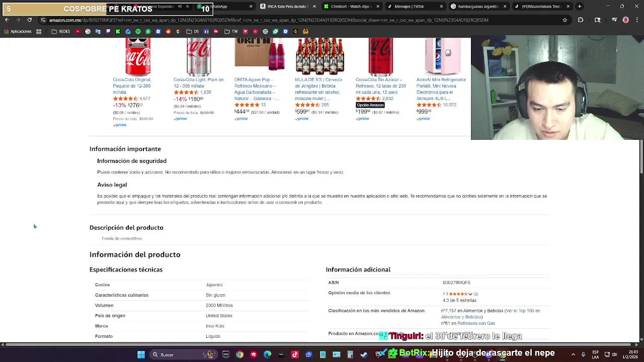The image size is (644, 362).
Task: Open the REDES bookmarks folder
Action: tap(60, 31)
